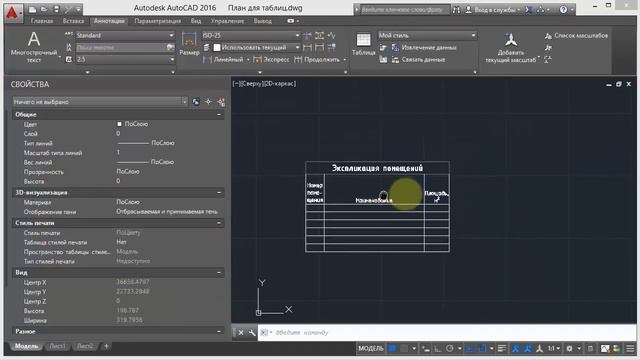Click the workspace gear icon in status bar
The image size is (640, 360).
[x=569, y=348]
